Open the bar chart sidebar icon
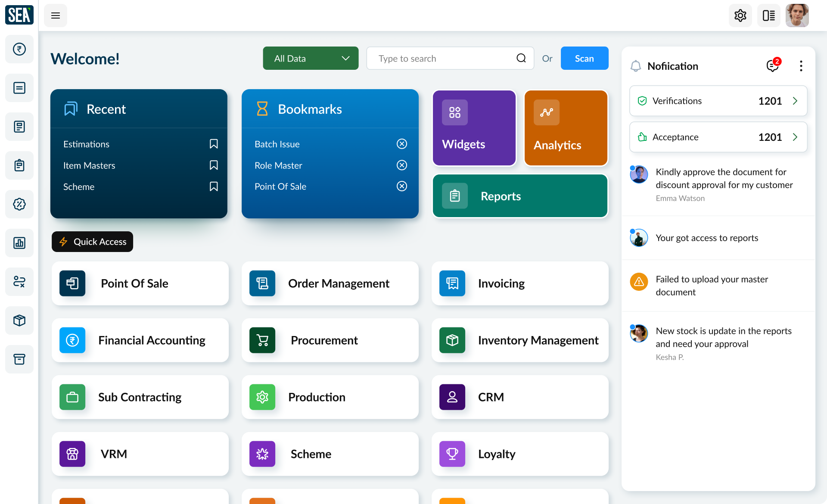 coord(19,243)
